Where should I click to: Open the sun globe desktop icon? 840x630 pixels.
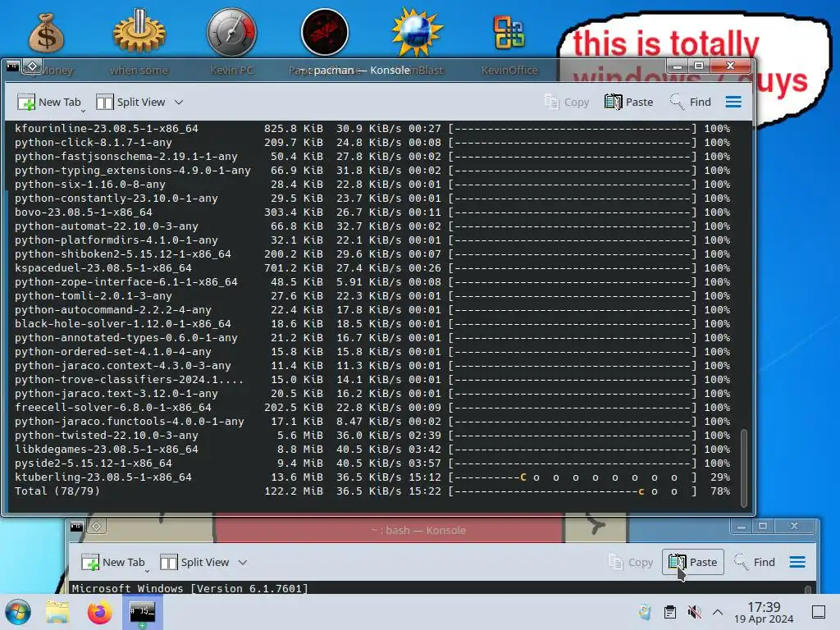click(x=417, y=32)
